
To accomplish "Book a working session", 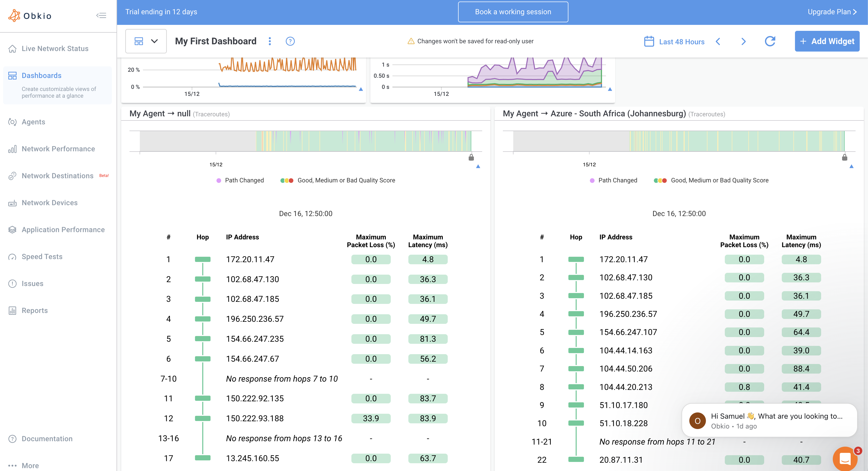I will pyautogui.click(x=513, y=11).
